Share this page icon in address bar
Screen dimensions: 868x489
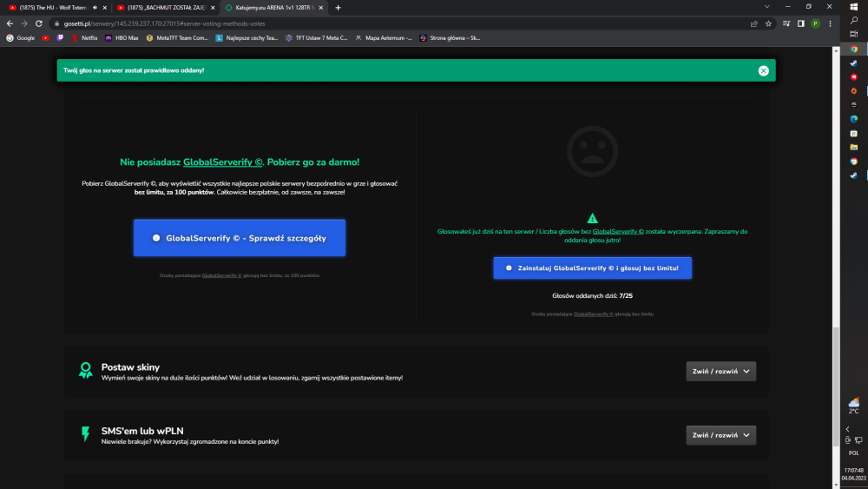[753, 23]
